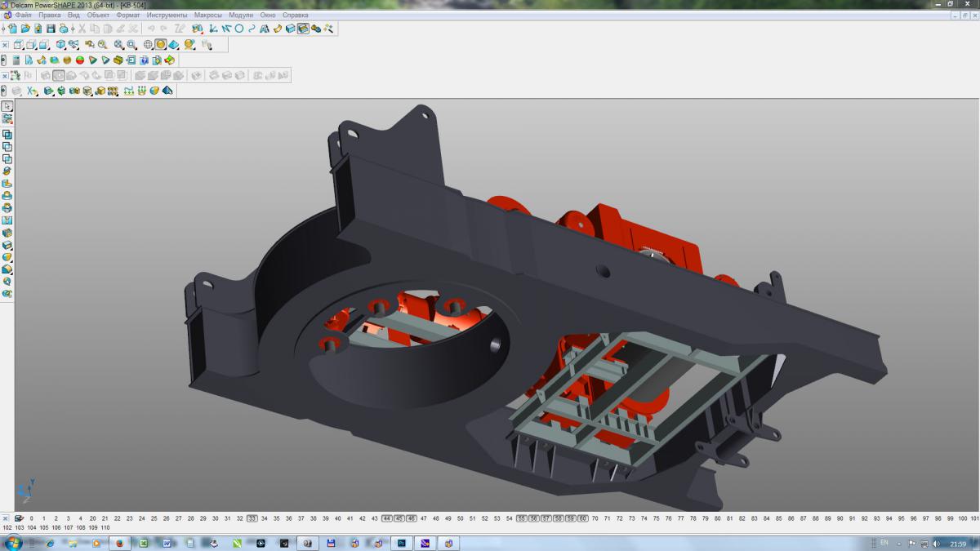Click the Open model folder icon
Viewport: 980px width, 551px height.
coord(25,29)
